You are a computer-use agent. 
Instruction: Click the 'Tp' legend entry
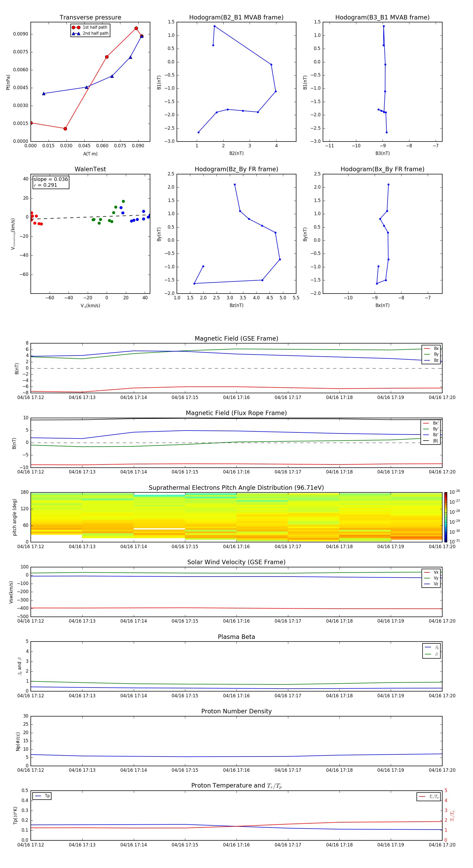[42, 796]
